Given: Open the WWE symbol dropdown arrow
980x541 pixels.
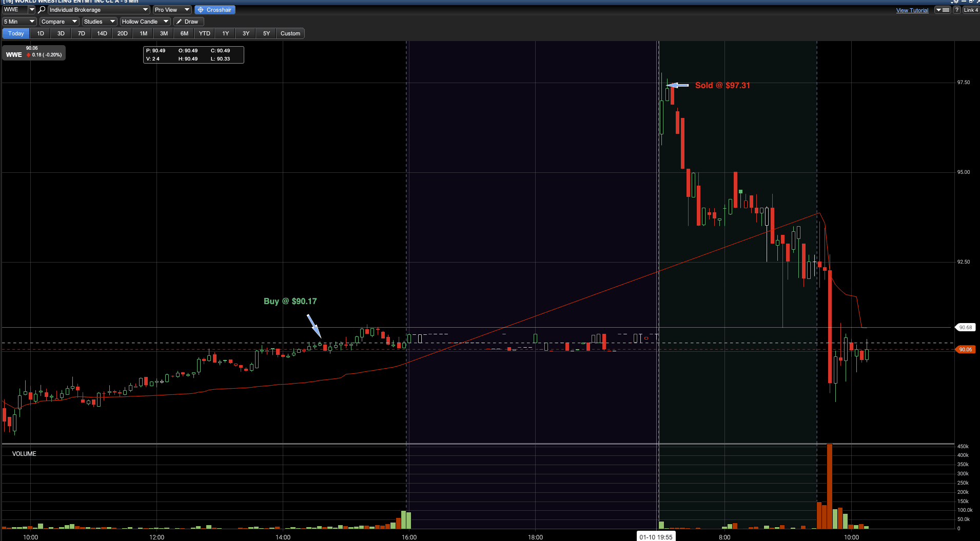Looking at the screenshot, I should tap(32, 10).
